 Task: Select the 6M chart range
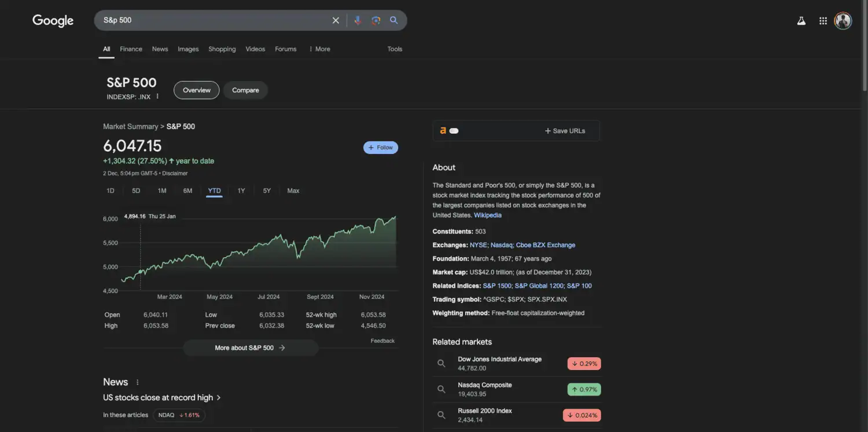click(187, 191)
